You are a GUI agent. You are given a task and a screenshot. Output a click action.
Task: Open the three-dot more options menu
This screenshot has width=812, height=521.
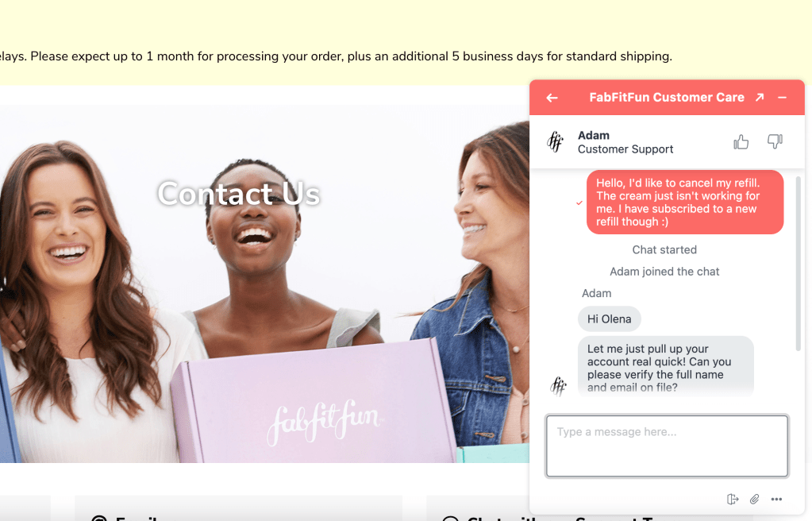click(776, 500)
